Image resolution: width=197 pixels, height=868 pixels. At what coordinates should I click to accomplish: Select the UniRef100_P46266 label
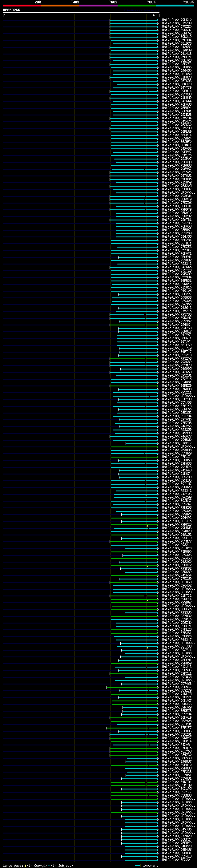[x=177, y=426]
